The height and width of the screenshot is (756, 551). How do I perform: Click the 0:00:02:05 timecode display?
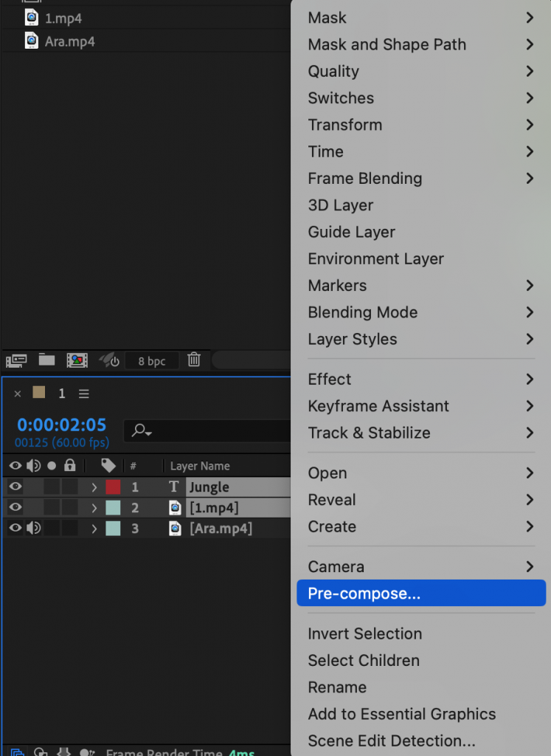pos(60,425)
